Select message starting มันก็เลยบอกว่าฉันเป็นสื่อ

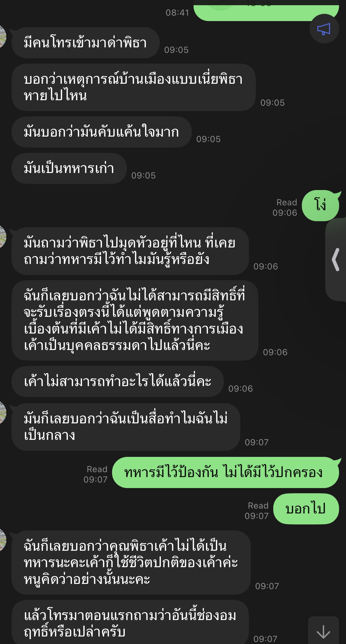point(126,427)
